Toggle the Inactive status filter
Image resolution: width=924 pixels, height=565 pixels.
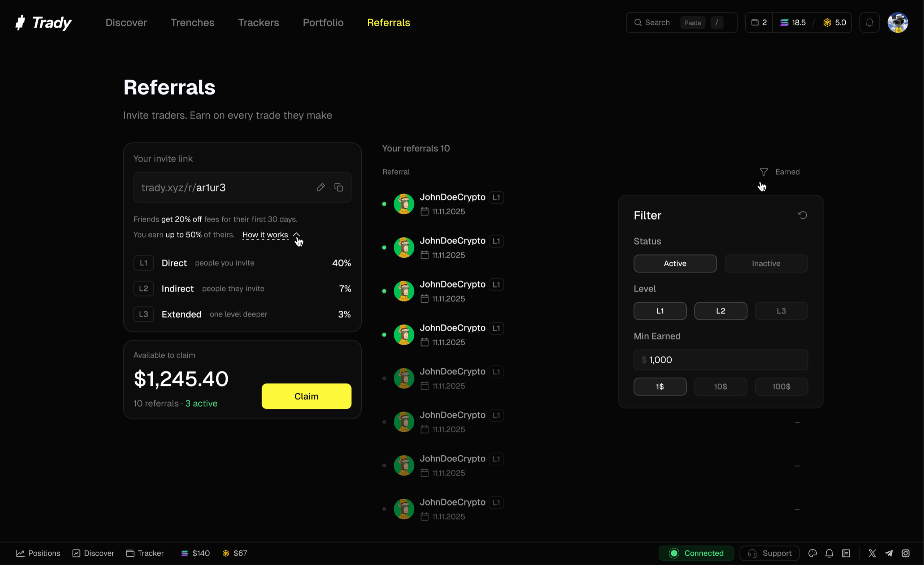click(766, 263)
